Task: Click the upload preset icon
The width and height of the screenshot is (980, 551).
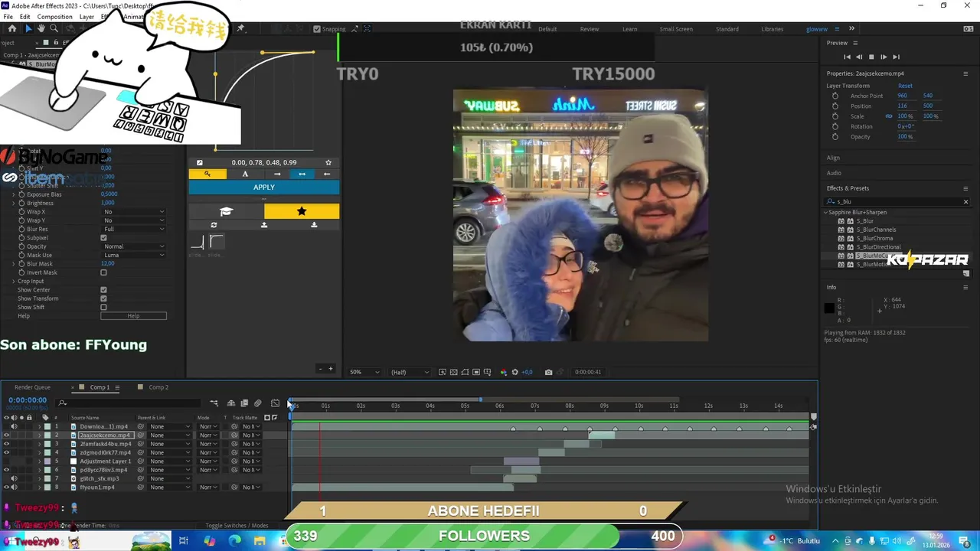Action: (x=264, y=225)
